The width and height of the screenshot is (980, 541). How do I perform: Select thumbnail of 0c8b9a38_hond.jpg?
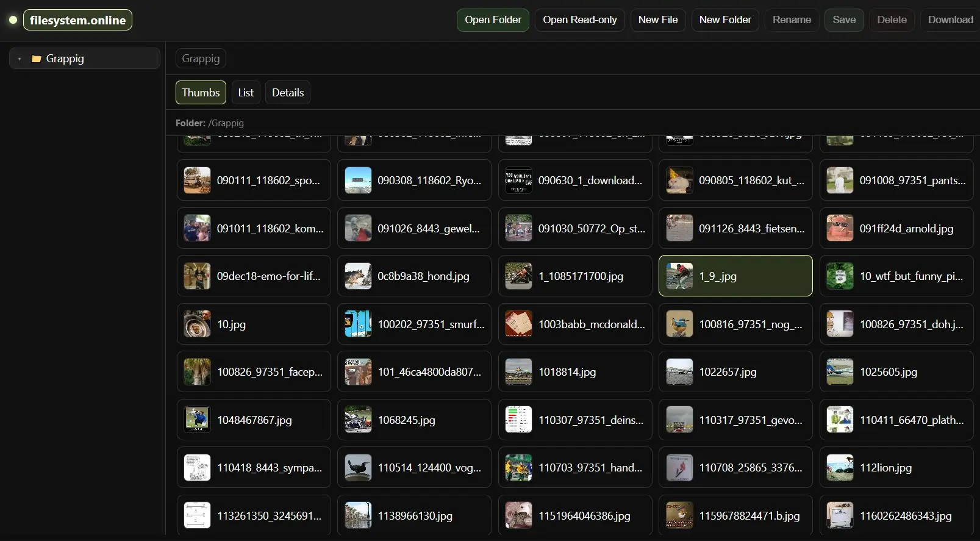(358, 276)
